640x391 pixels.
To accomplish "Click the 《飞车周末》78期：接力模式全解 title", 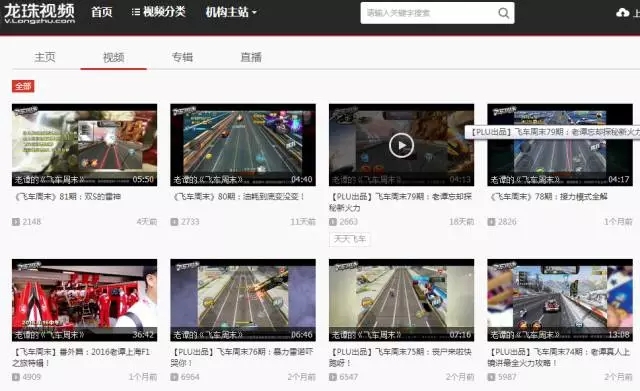I will coord(549,197).
